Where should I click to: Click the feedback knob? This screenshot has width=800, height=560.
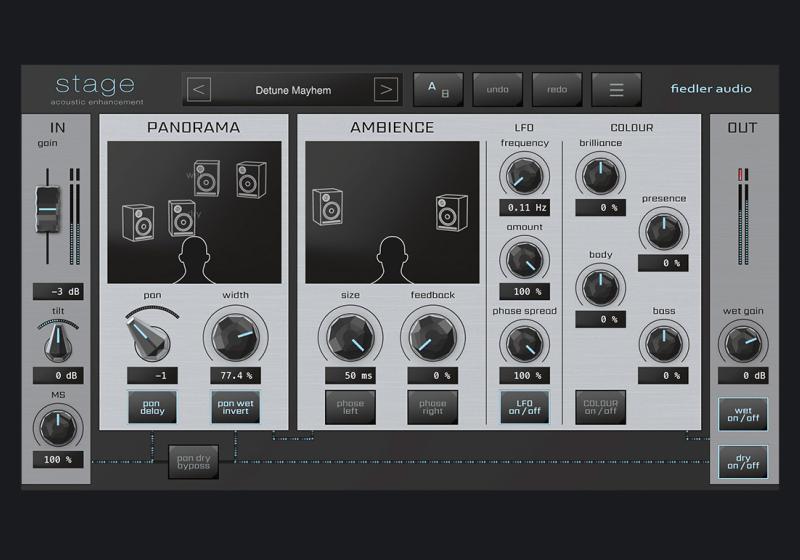coord(433,337)
